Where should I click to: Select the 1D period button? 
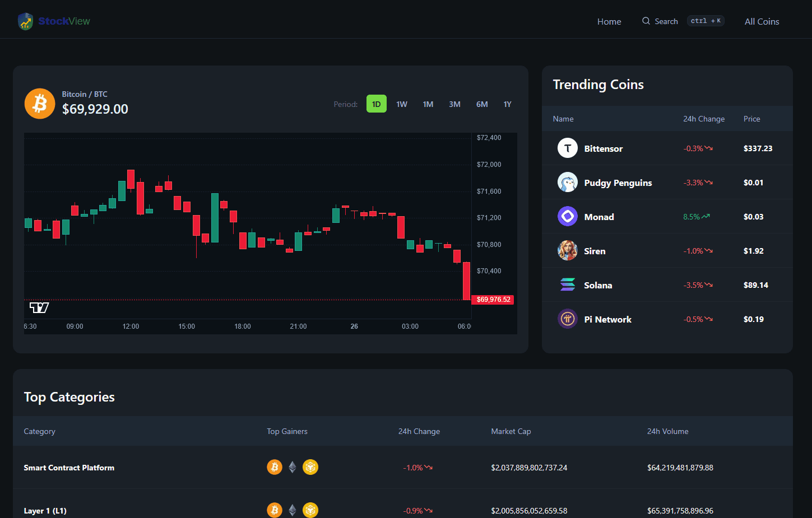[x=376, y=104]
